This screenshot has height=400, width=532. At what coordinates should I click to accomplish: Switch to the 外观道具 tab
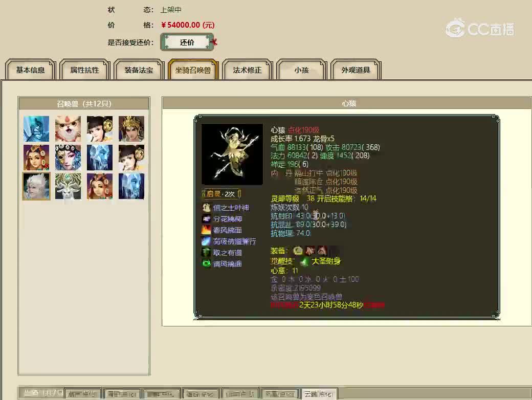(356, 70)
